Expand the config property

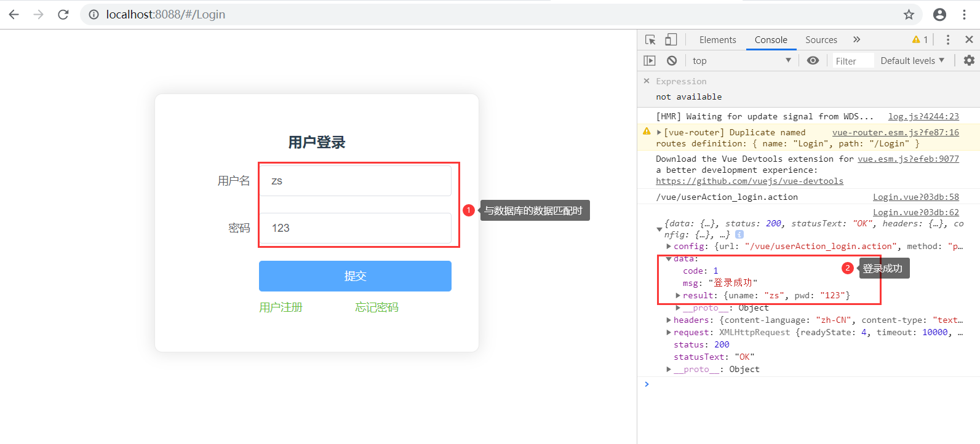point(669,246)
